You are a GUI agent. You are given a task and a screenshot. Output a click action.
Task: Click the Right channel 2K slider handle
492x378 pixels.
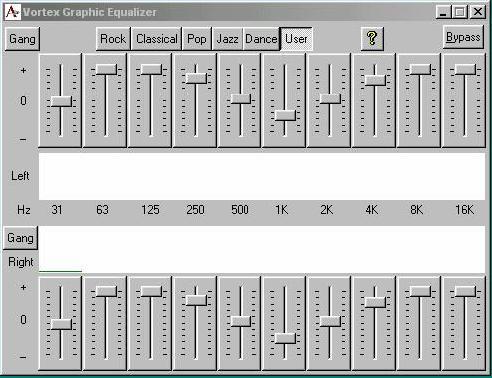tap(330, 321)
